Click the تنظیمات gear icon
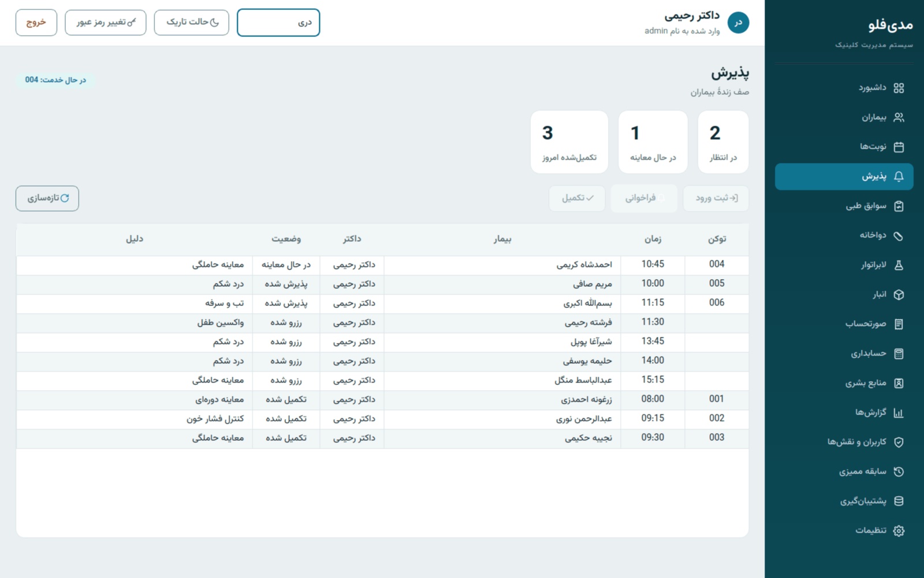 pos(899,531)
